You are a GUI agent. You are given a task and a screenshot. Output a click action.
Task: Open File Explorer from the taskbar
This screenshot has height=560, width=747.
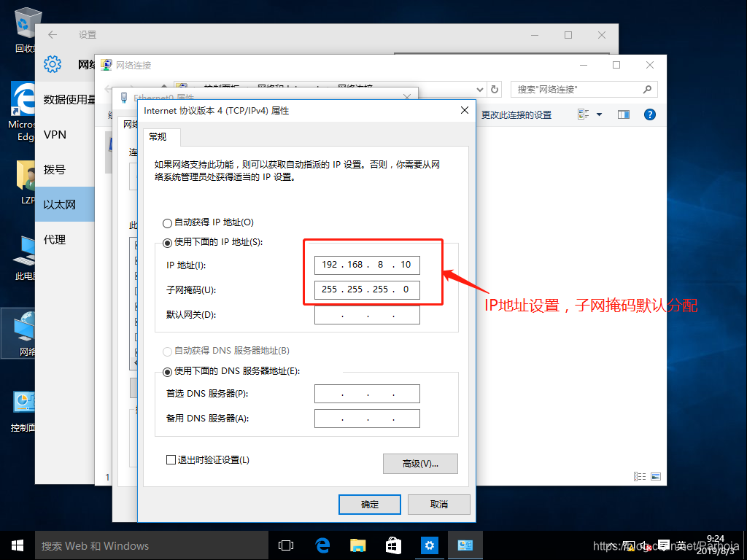pos(357,545)
